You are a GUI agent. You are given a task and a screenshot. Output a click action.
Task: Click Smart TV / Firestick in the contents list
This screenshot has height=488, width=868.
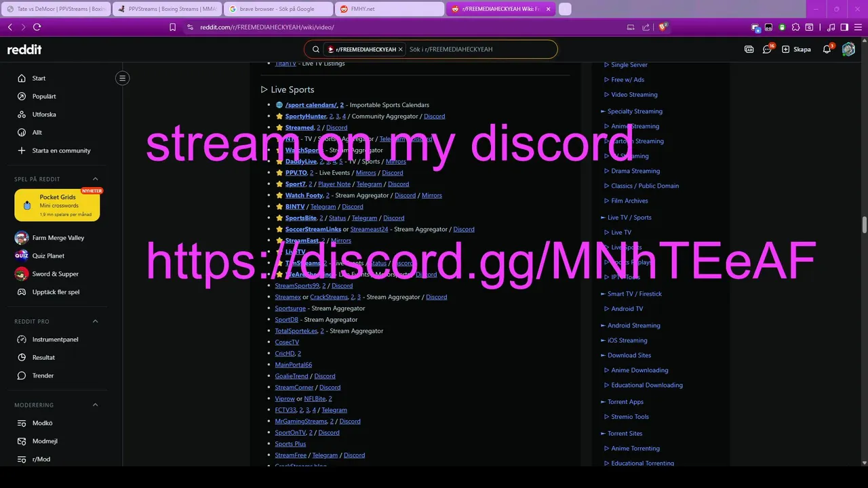[635, 294]
